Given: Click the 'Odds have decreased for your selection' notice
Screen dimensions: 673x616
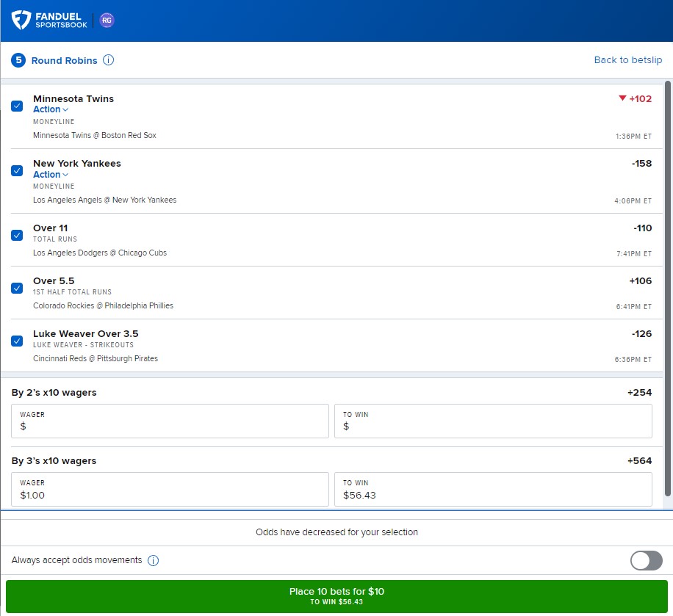Looking at the screenshot, I should tap(336, 532).
